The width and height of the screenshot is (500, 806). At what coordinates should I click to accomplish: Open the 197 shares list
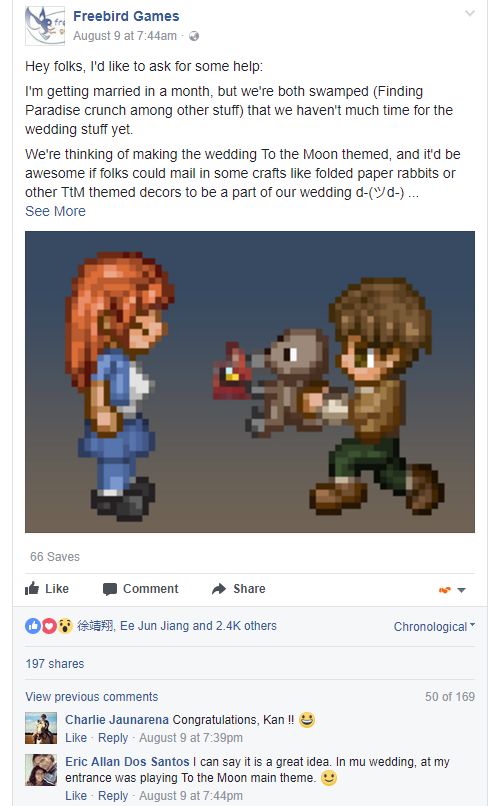55,664
